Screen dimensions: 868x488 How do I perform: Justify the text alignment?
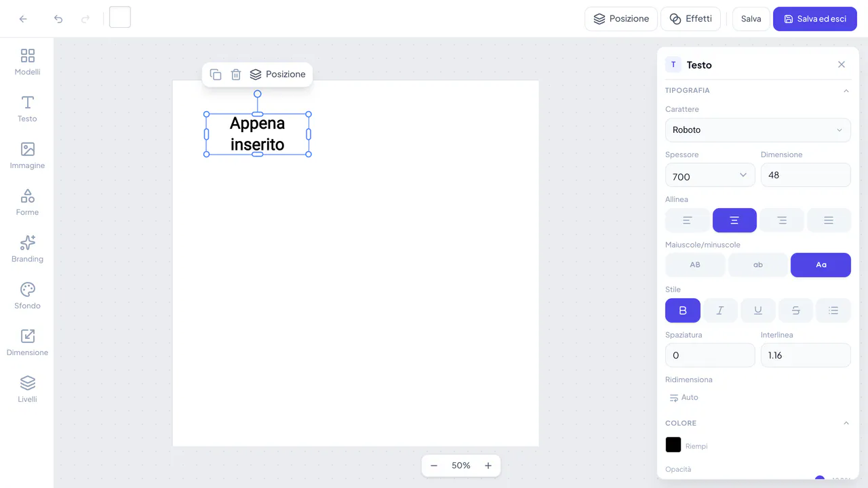coord(829,220)
